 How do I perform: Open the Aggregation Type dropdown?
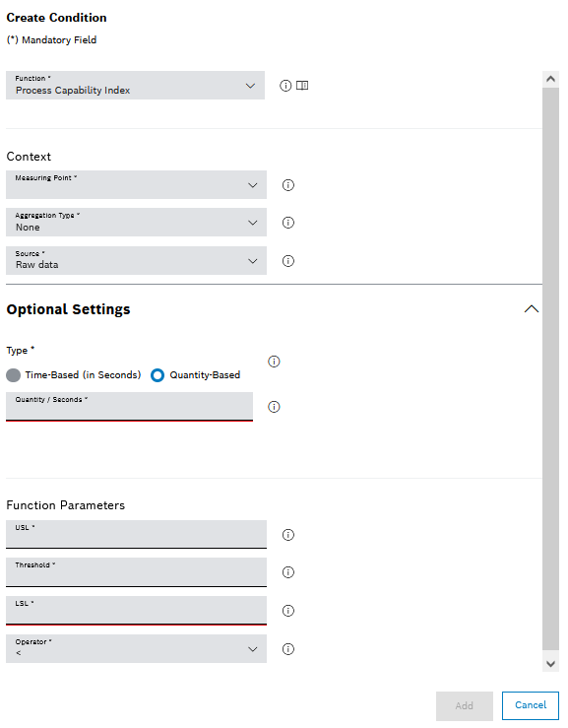136,223
